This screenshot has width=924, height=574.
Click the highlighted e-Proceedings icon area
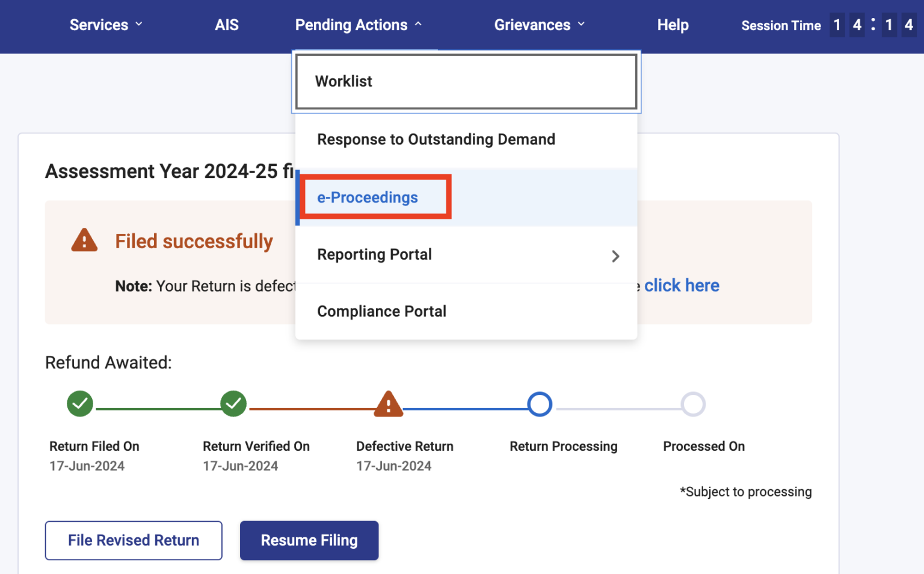pos(374,197)
